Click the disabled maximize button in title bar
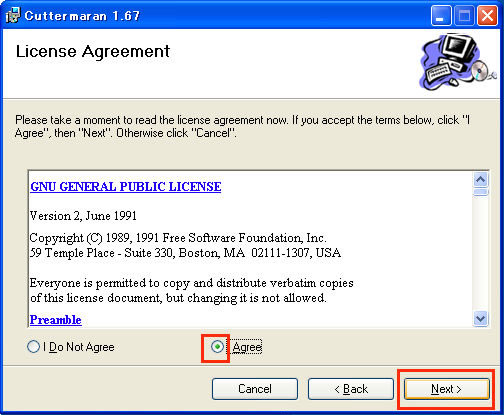504x415 pixels. coord(464,16)
